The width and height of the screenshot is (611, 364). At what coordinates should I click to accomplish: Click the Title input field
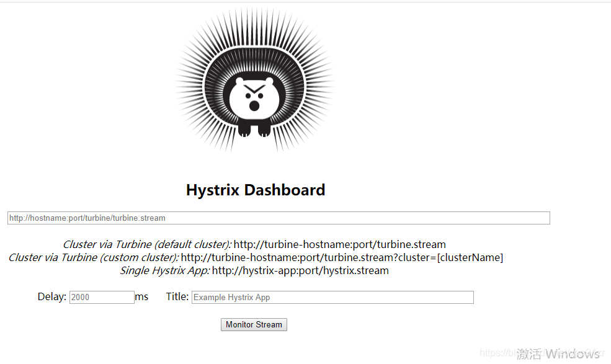[332, 297]
